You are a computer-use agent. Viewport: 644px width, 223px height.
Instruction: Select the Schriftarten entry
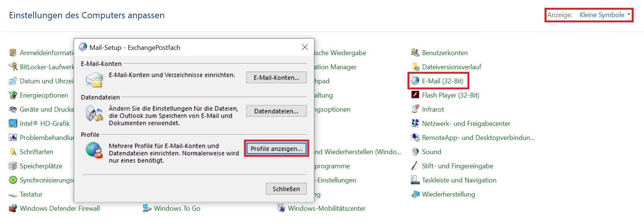[36, 152]
